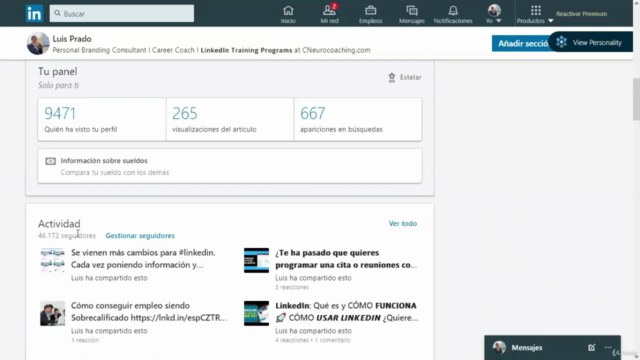Click the Mi red label in the navbar
Viewport: 640px width, 360px height.
click(x=329, y=21)
